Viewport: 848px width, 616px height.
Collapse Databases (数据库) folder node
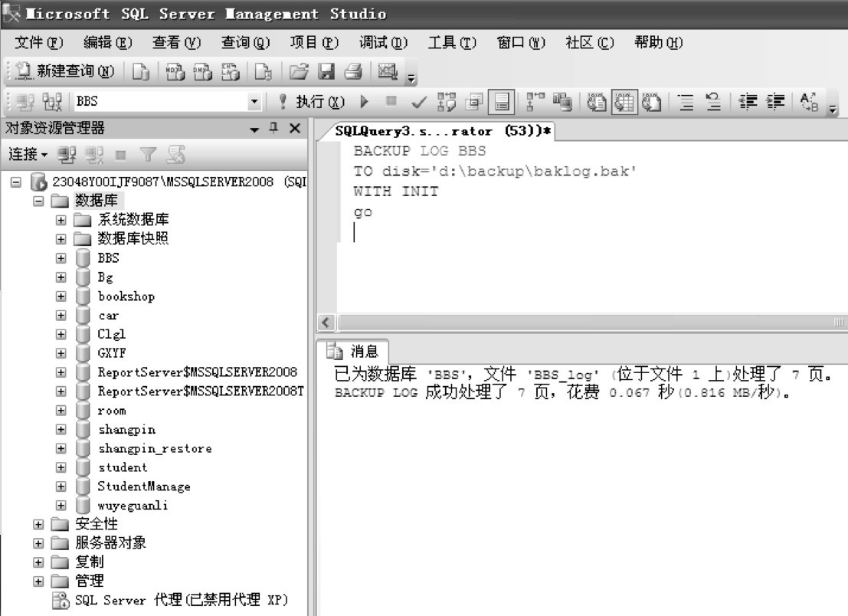tap(38, 202)
